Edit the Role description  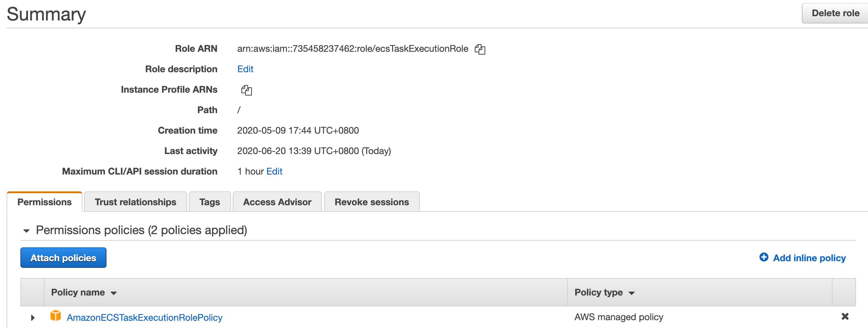[x=245, y=69]
